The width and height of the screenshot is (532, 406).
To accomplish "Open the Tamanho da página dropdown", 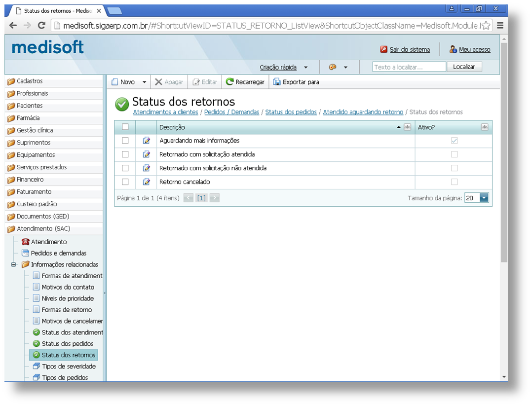I will coord(484,197).
